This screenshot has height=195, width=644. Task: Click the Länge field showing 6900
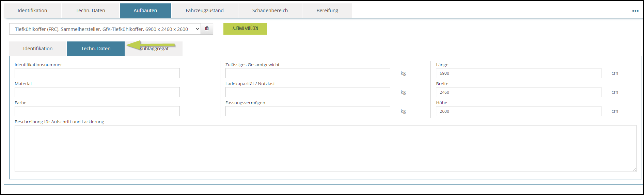click(518, 73)
